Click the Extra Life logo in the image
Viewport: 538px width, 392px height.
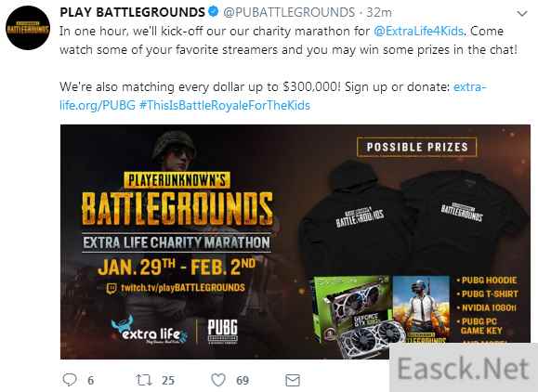pos(150,330)
